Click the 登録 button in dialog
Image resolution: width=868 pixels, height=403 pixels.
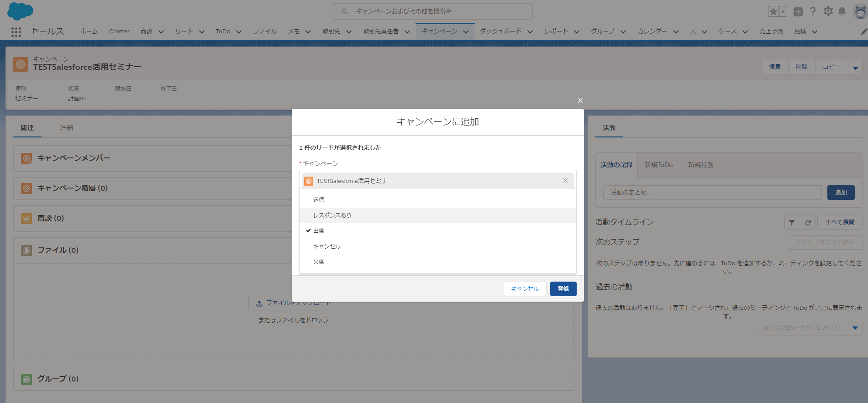(x=563, y=289)
